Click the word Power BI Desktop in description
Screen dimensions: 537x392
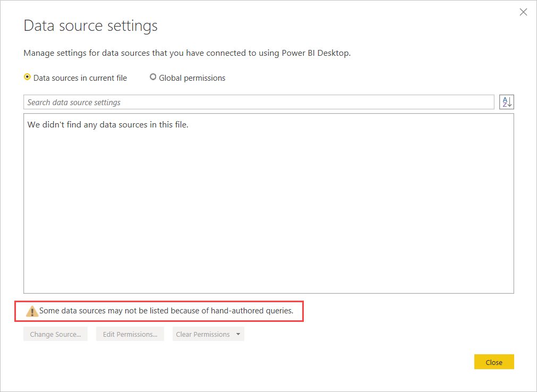point(316,53)
